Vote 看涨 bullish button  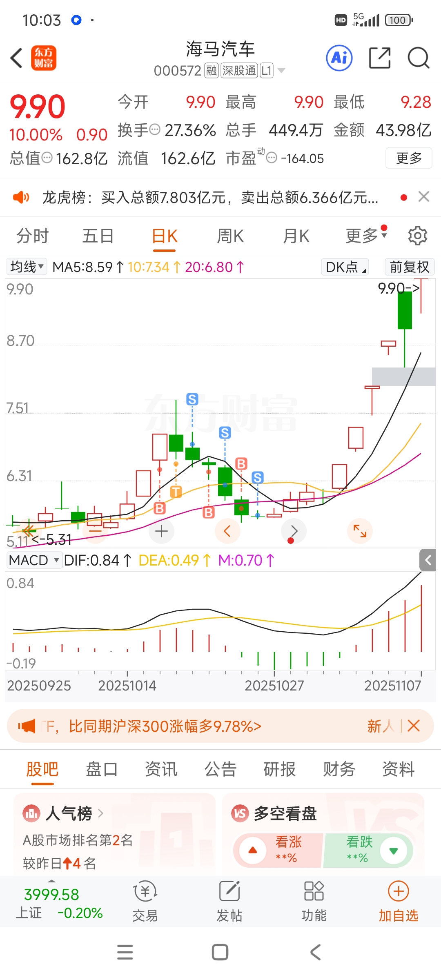pos(278,851)
